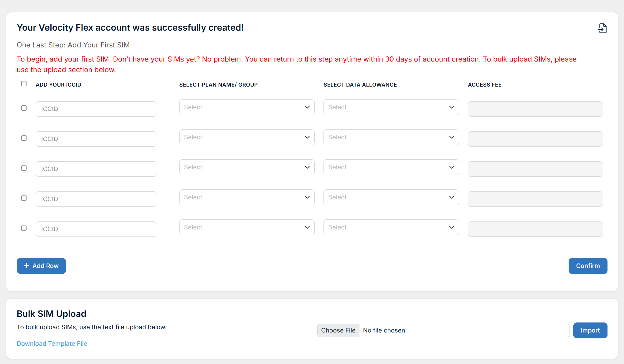Open the second row plan name dropdown

[x=247, y=137]
